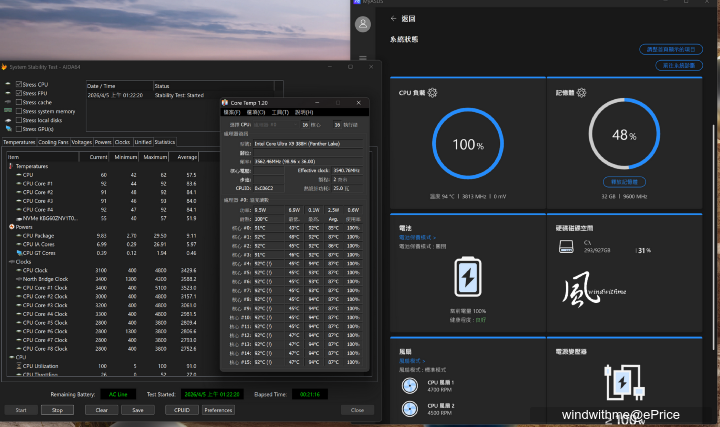Click the Powers group icon in AIDA64
The width and height of the screenshot is (720, 427).
11,227
